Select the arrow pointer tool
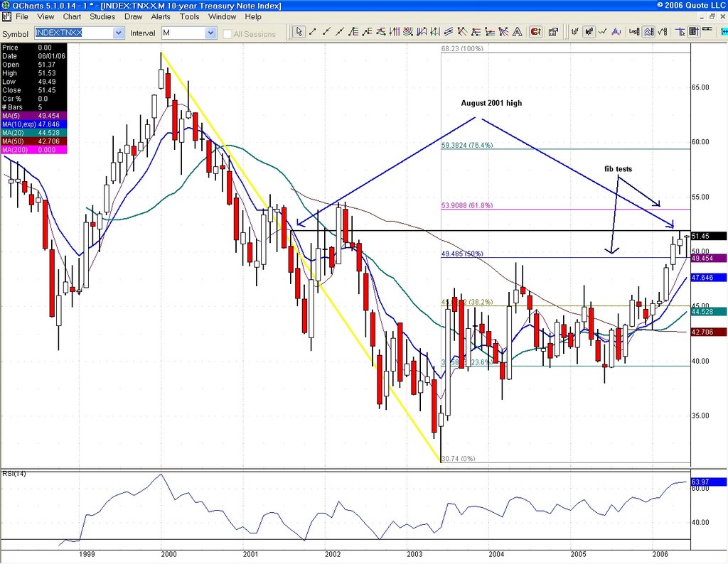This screenshot has height=564, width=728. 299,32
